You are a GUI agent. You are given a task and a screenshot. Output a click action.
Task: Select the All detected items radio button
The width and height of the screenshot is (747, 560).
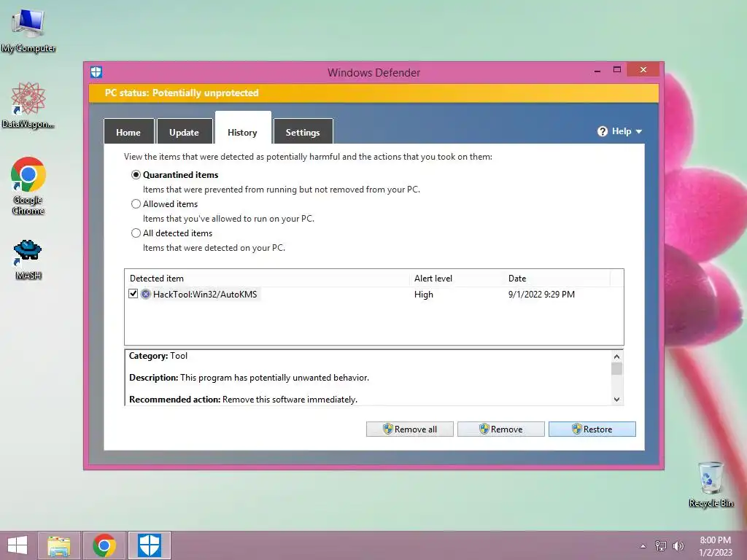point(136,233)
